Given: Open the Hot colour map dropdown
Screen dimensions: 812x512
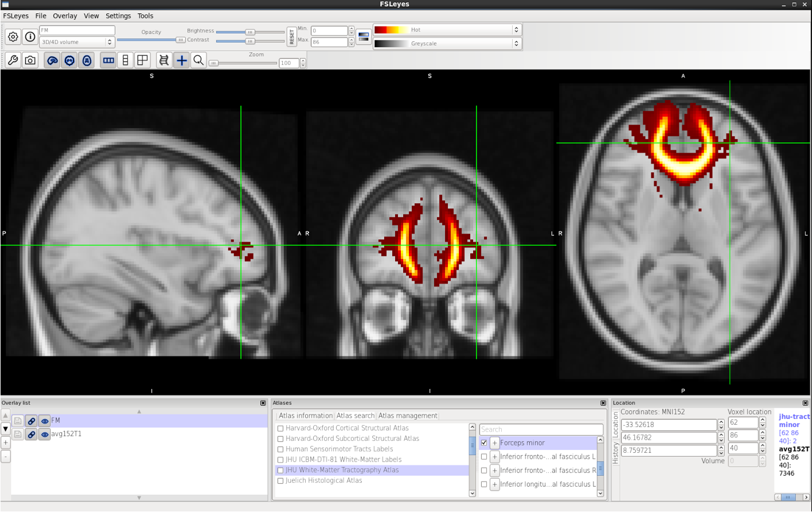Looking at the screenshot, I should tap(447, 30).
